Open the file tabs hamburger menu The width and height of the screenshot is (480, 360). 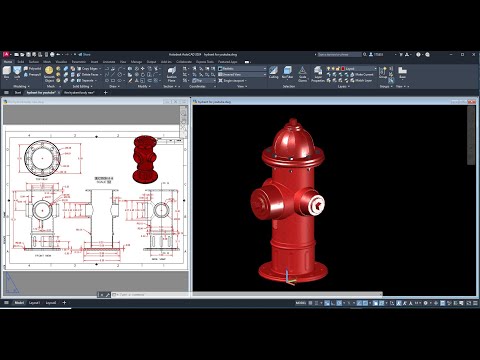6,93
